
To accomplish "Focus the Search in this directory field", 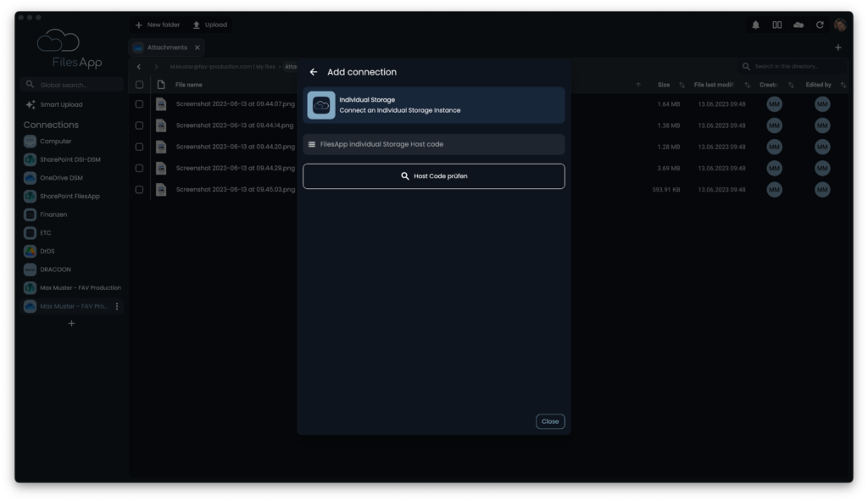I will pos(793,66).
